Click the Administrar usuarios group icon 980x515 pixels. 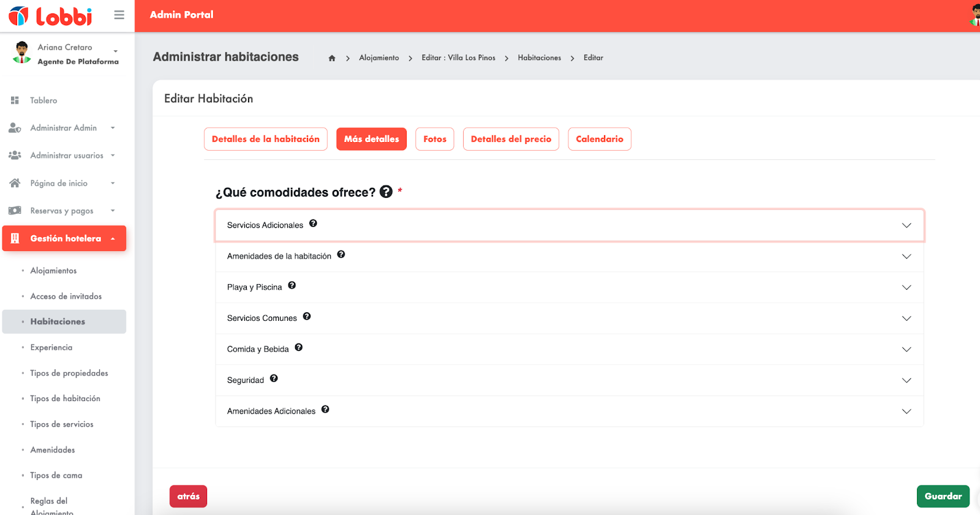coord(15,155)
